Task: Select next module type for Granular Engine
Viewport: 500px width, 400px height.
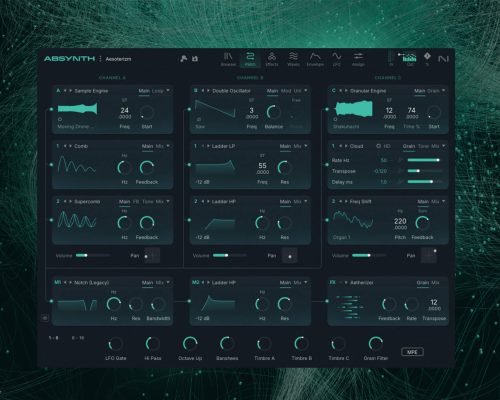Action: click(346, 91)
